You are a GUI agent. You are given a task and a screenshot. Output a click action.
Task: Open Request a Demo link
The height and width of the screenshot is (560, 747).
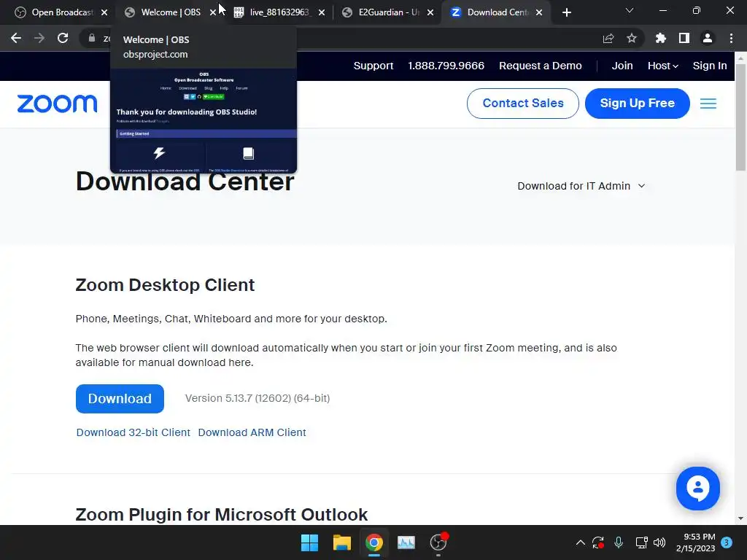point(541,66)
